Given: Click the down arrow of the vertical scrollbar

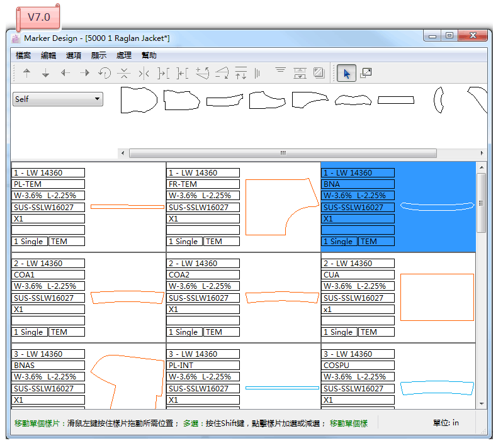Looking at the screenshot, I should [x=482, y=403].
